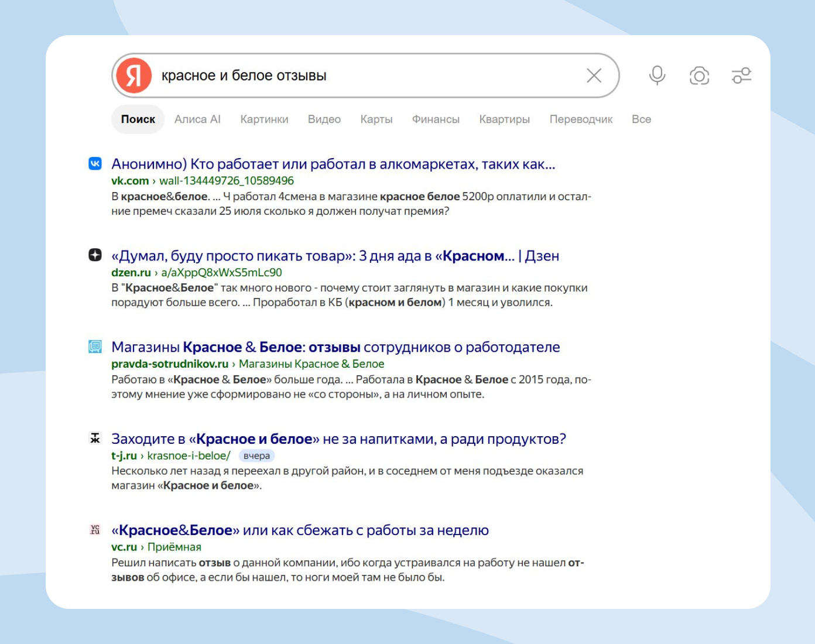Click the pravda-sotrudnikov favicon

(95, 347)
